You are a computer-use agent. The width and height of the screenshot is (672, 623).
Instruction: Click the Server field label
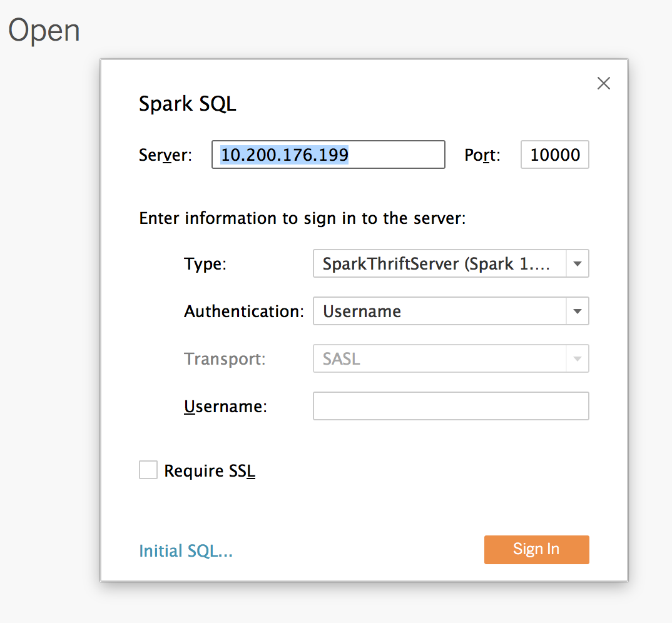[x=164, y=155]
